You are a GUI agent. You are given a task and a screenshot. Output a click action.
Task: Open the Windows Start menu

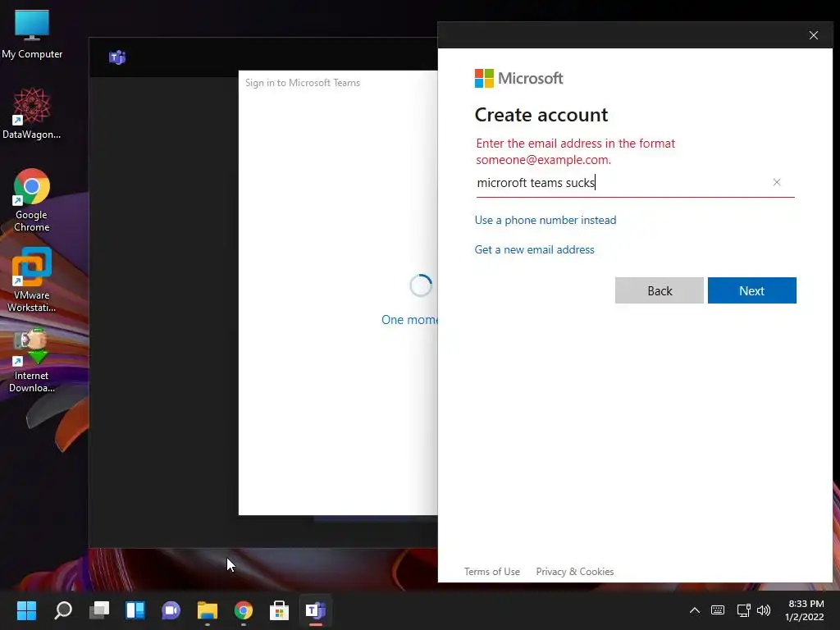[x=26, y=609]
